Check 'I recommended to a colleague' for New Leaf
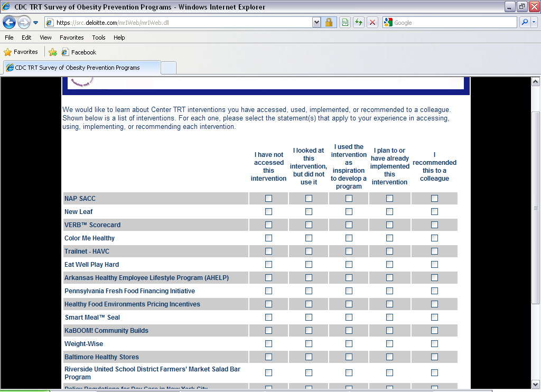 434,212
